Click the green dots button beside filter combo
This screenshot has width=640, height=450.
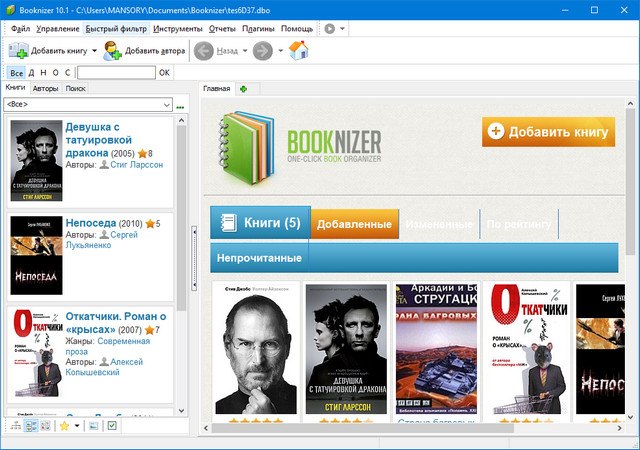pyautogui.click(x=181, y=105)
